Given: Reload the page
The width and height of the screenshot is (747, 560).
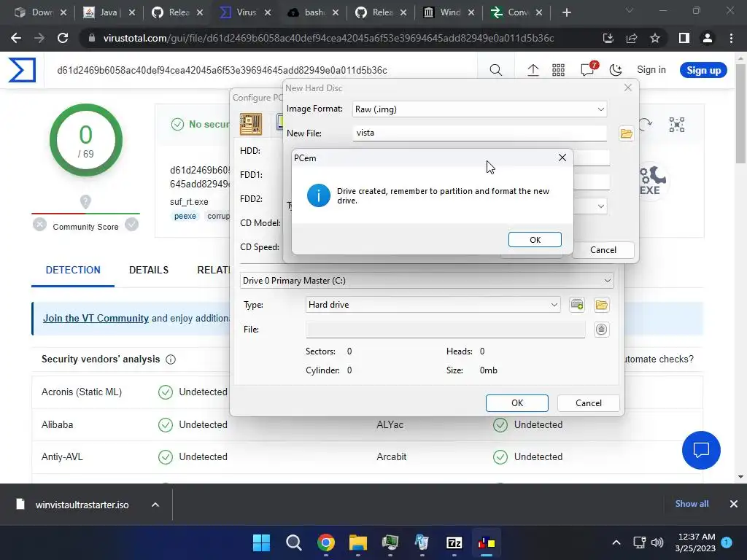Looking at the screenshot, I should (63, 38).
